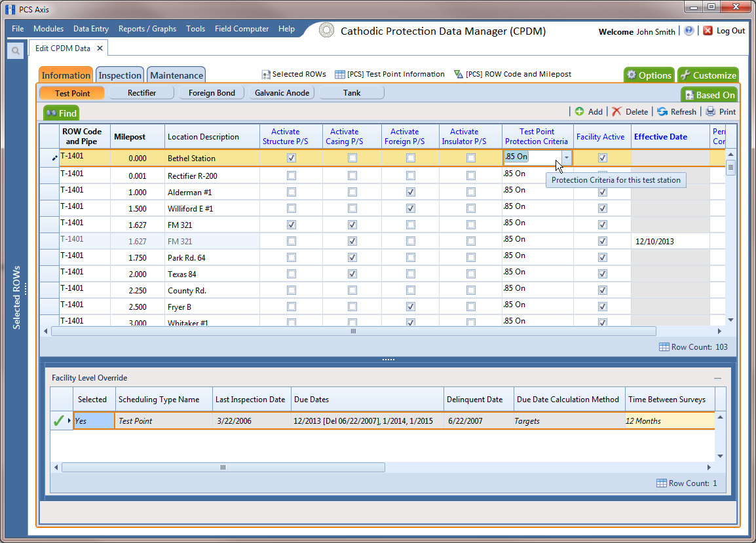Toggle Facility Active for County Rd.
756x543 pixels.
click(603, 290)
